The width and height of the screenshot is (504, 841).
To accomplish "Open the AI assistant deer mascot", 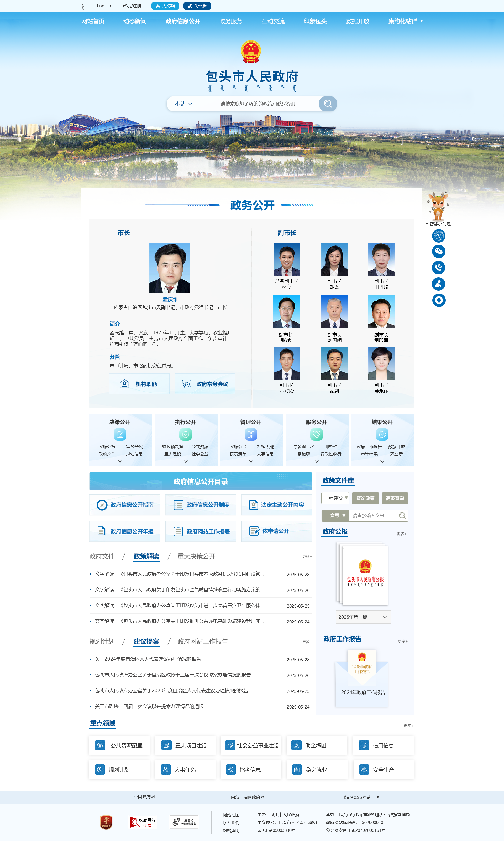I will [x=438, y=206].
